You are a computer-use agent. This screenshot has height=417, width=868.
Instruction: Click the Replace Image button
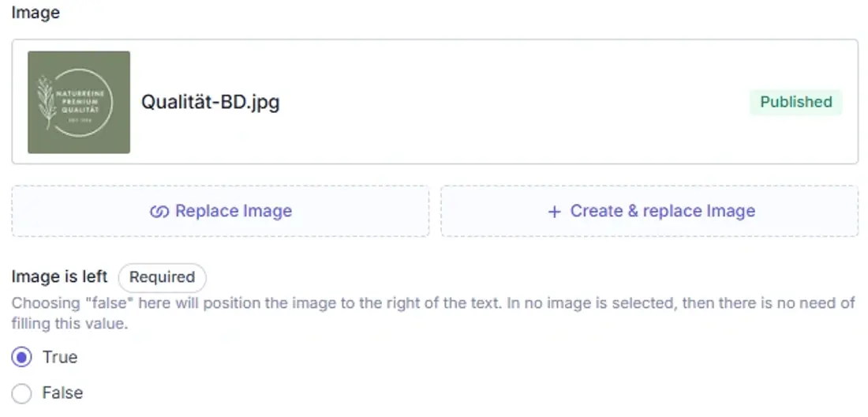coord(220,211)
